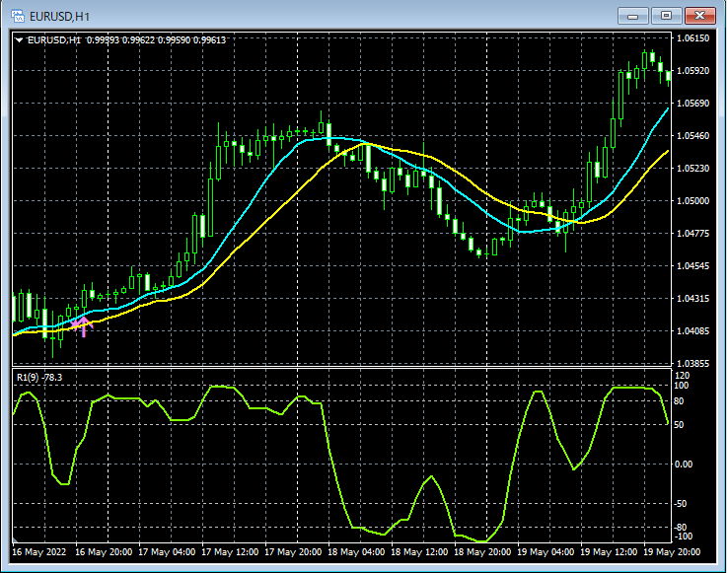Click indicator scale value 0.00

pyautogui.click(x=683, y=464)
